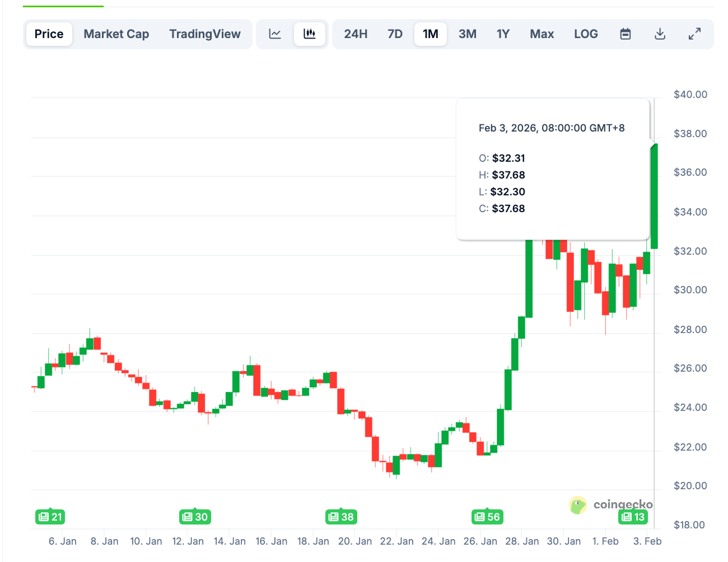Select the 3M time range
728x562 pixels.
click(x=468, y=34)
